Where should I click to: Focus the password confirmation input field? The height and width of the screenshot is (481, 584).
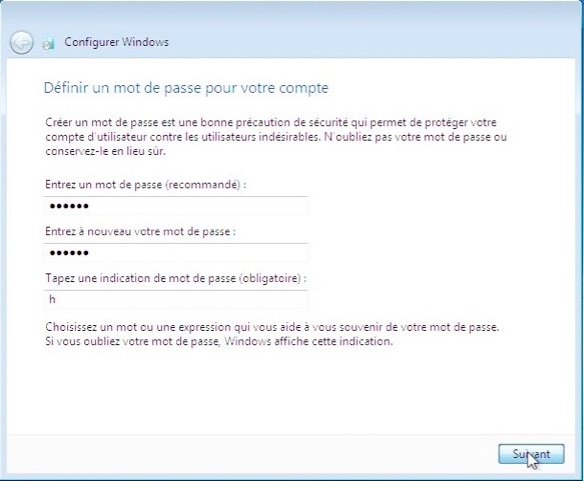[176, 253]
